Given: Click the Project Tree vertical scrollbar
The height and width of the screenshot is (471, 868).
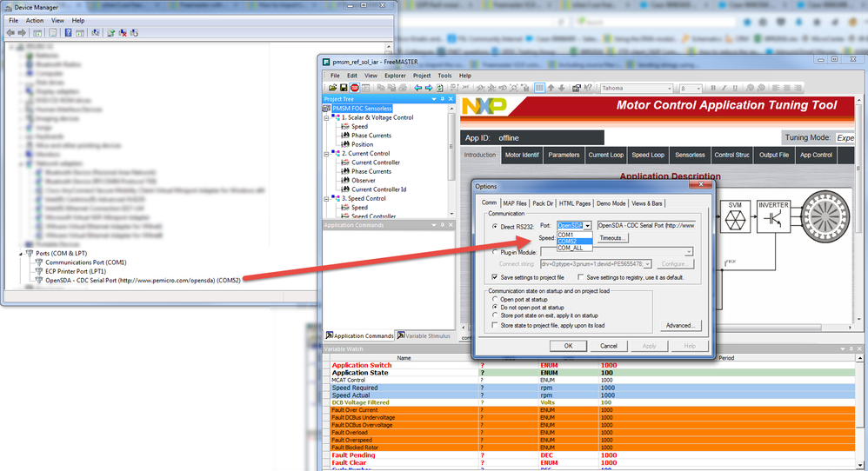Looking at the screenshot, I should pyautogui.click(x=451, y=160).
